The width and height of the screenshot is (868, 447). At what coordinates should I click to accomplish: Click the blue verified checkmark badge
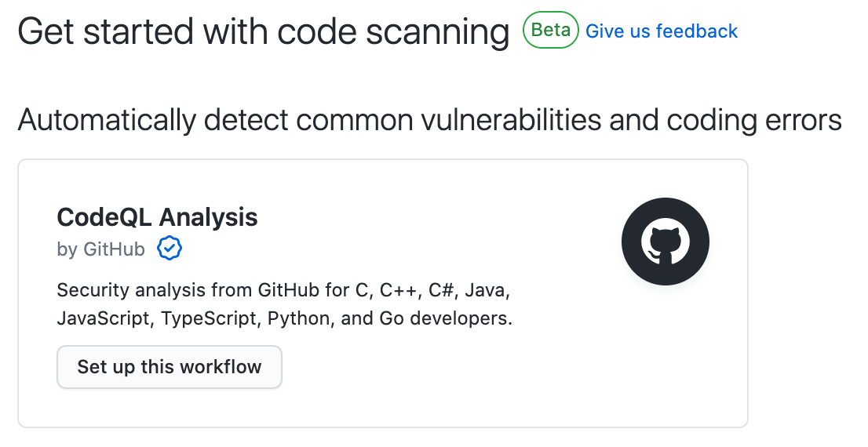170,249
